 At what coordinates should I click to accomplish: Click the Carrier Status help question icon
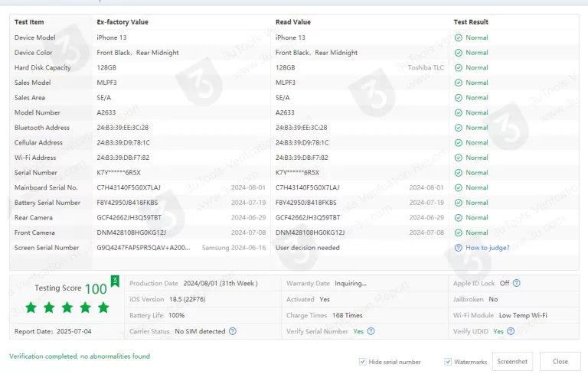(233, 331)
